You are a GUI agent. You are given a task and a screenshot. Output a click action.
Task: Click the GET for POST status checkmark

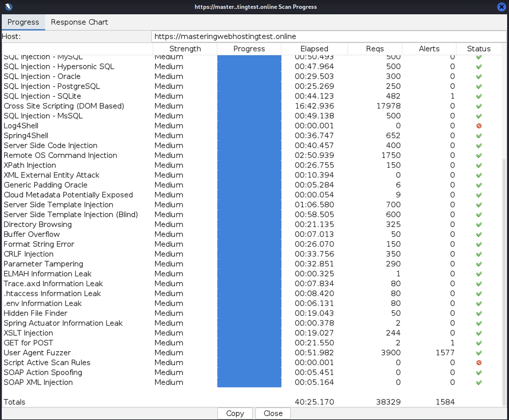[x=479, y=343]
